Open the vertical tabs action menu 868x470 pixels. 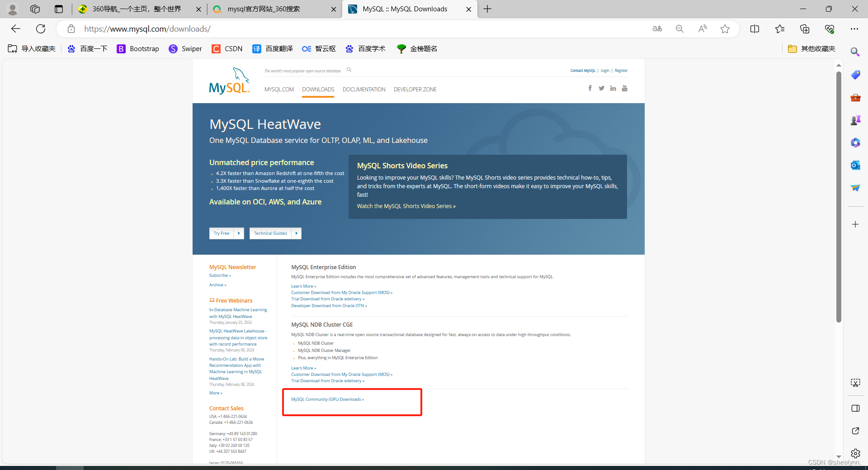59,9
